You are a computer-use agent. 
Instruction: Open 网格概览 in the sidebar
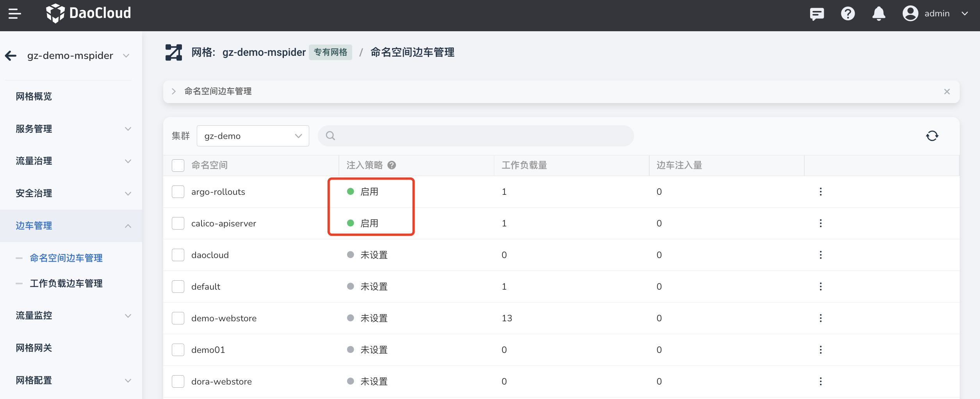coord(71,96)
